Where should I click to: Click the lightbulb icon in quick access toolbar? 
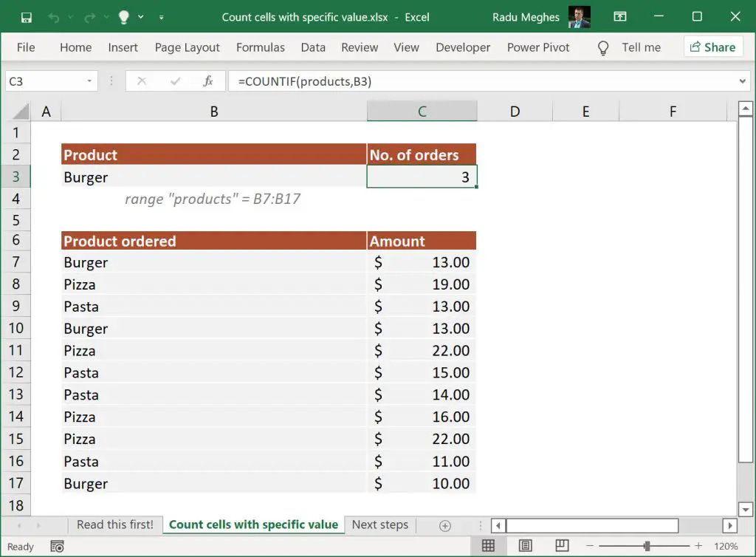124,18
